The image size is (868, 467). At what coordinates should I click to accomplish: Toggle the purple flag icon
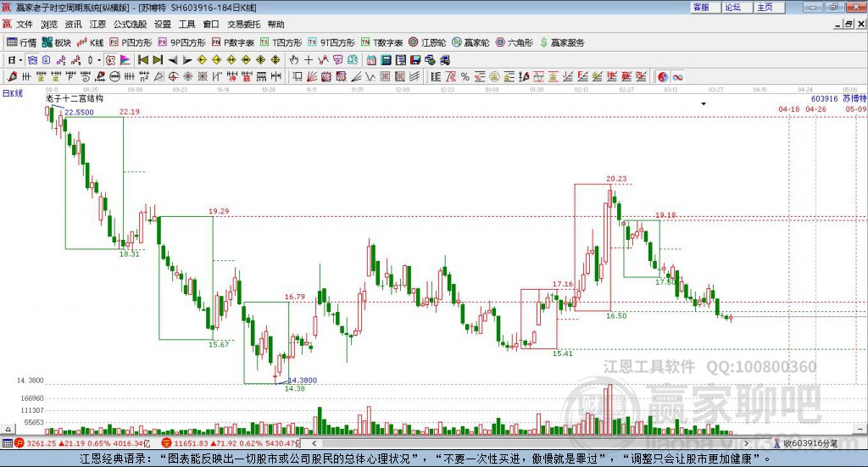(125, 60)
